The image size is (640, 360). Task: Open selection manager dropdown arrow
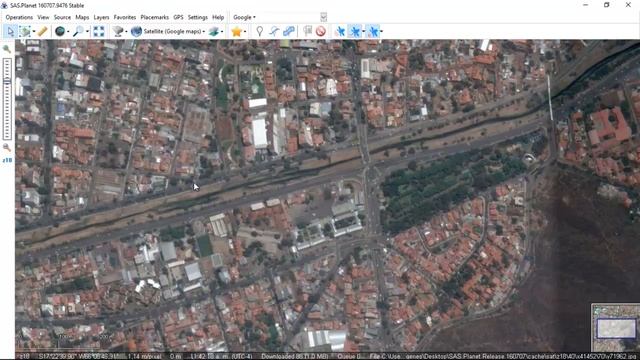coord(34,31)
